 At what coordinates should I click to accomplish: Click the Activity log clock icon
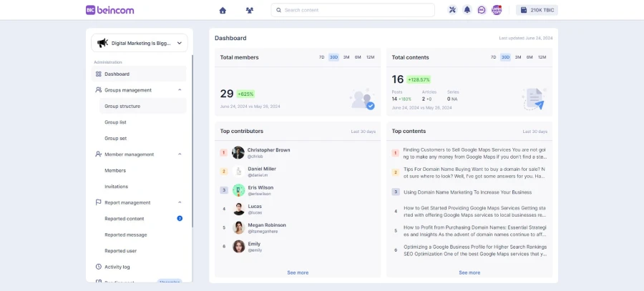point(98,267)
